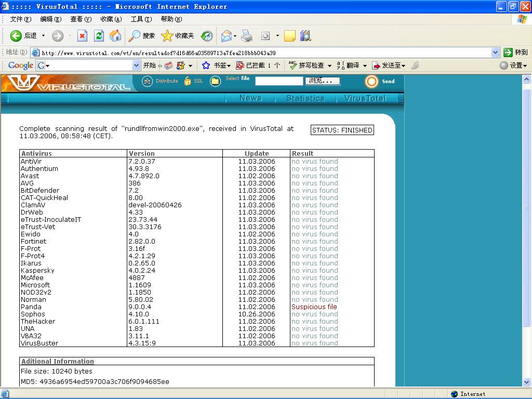Click the Google toolbar 开始 button

149,65
